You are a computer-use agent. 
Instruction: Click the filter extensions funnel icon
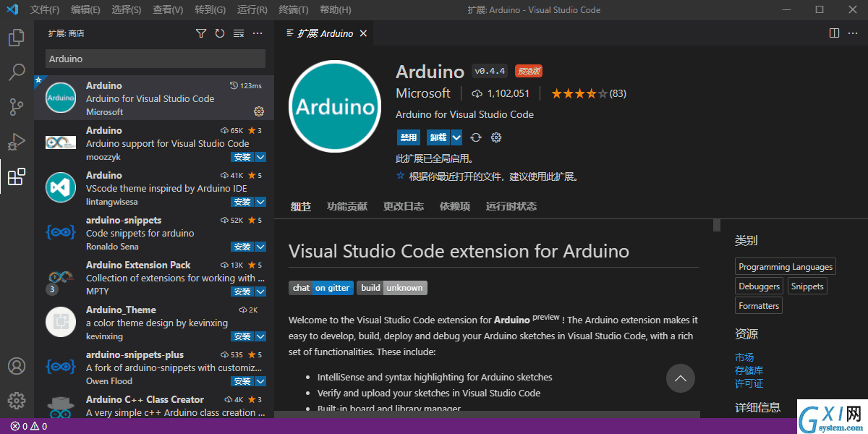(x=201, y=33)
